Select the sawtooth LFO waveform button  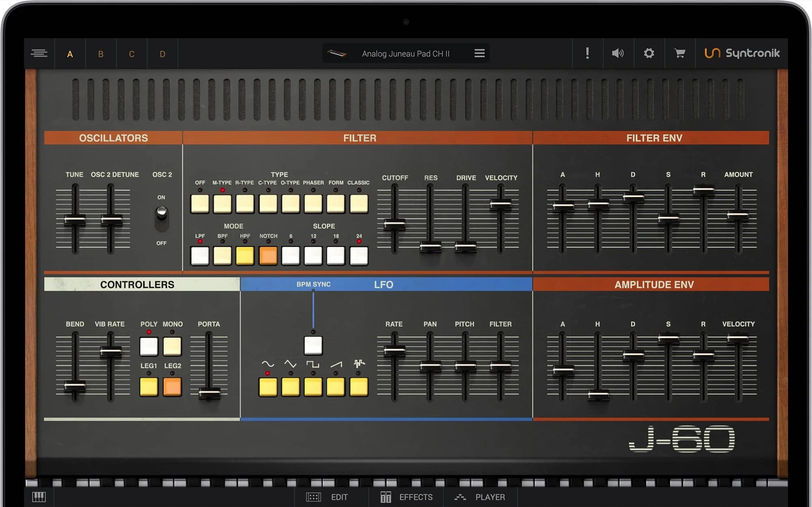click(336, 387)
